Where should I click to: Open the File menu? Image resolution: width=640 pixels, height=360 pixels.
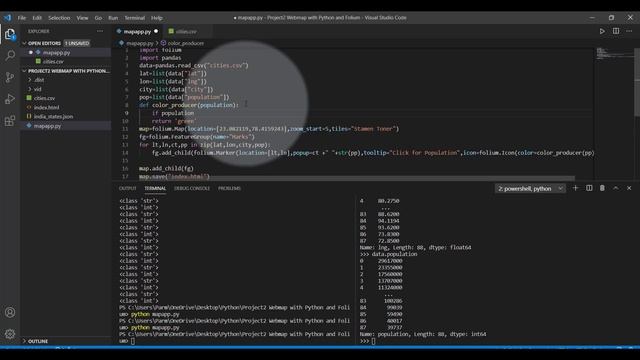(22, 18)
